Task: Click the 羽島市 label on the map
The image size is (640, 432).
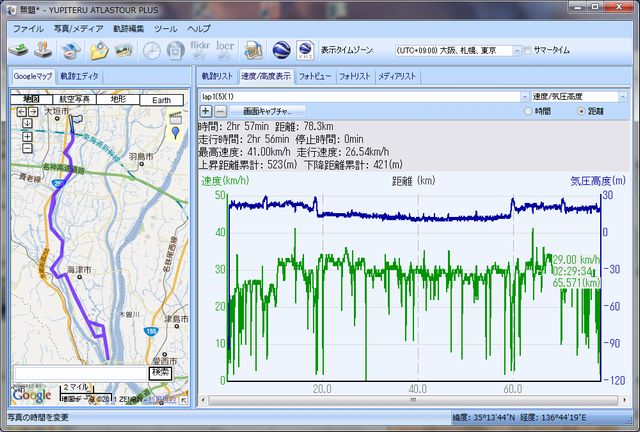Action: point(141,156)
